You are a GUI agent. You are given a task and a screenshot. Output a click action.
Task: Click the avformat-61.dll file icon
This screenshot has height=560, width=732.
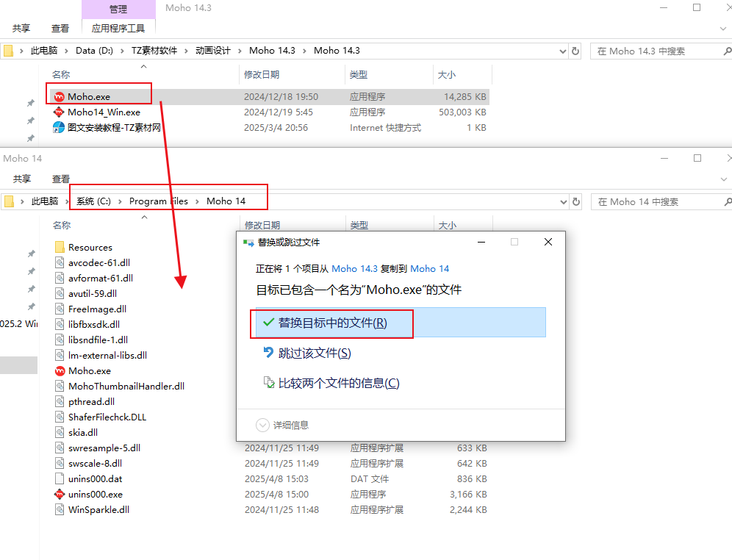(60, 278)
